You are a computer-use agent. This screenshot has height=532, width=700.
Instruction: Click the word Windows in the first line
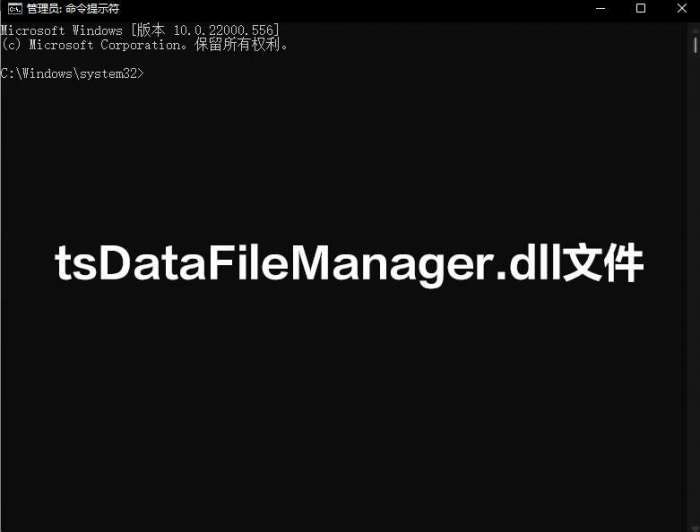pos(97,30)
